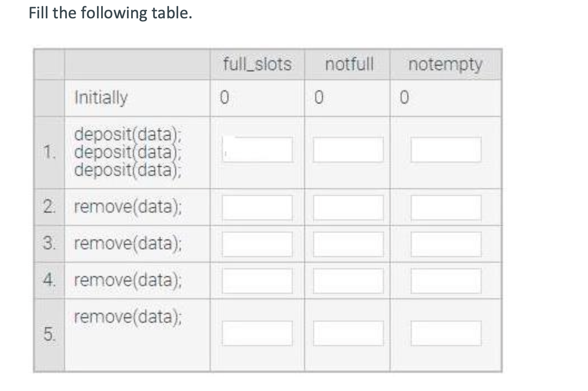This screenshot has width=588, height=391.
Task: Click the row 4 remove(data) label
Action: pos(128,280)
